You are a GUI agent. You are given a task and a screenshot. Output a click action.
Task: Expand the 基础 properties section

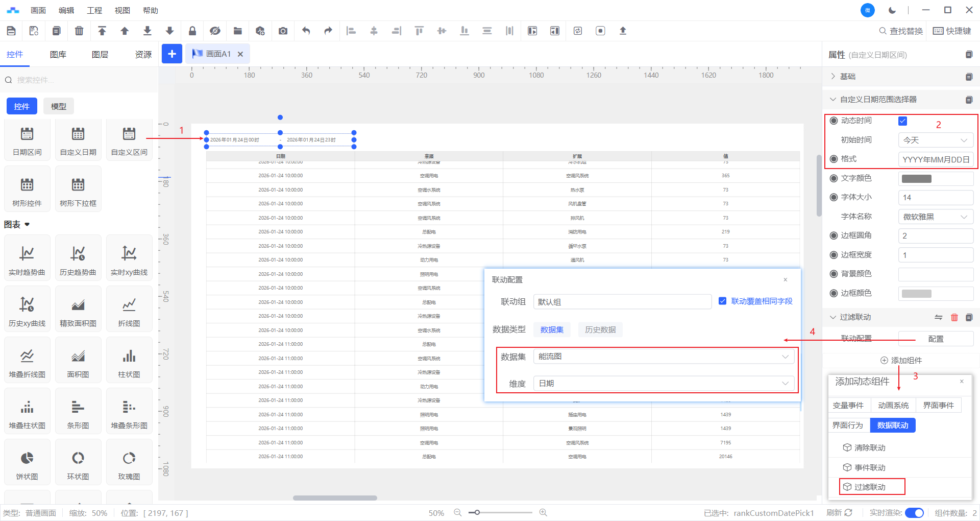click(847, 77)
